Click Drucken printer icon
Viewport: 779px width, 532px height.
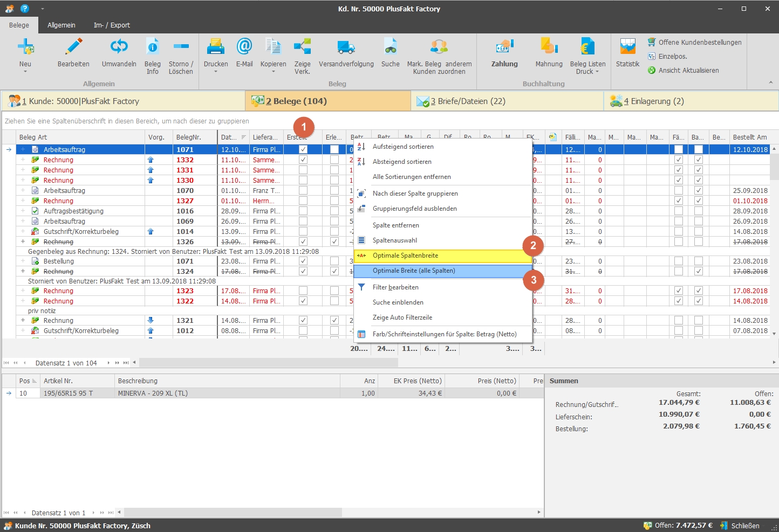tap(216, 47)
